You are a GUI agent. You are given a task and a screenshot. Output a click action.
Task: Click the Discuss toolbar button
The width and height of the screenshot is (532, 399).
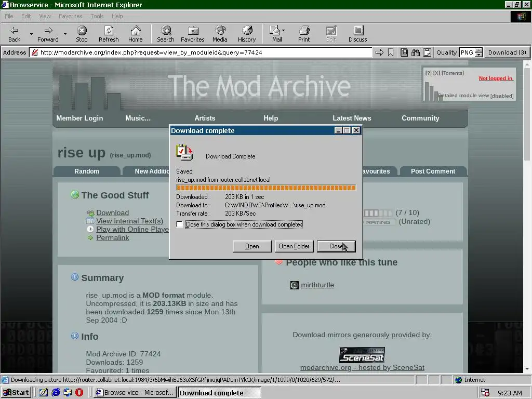357,34
